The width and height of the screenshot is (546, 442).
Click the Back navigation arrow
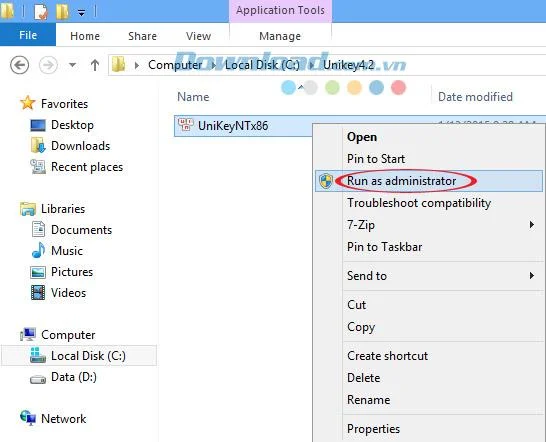pyautogui.click(x=20, y=65)
